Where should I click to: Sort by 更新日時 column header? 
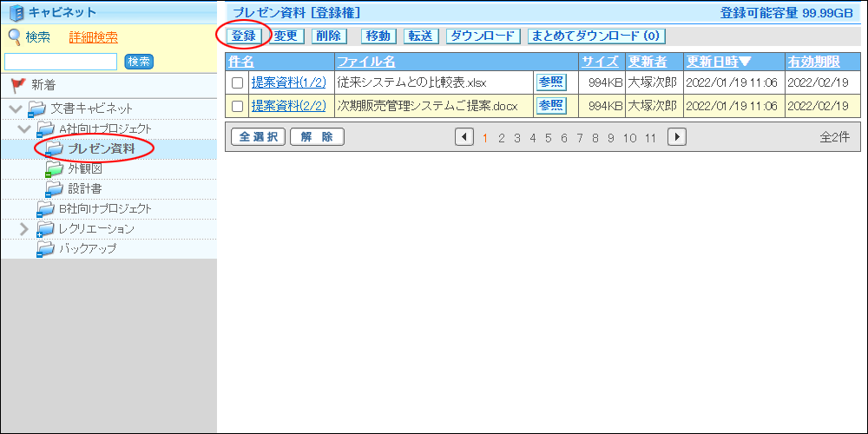point(719,61)
